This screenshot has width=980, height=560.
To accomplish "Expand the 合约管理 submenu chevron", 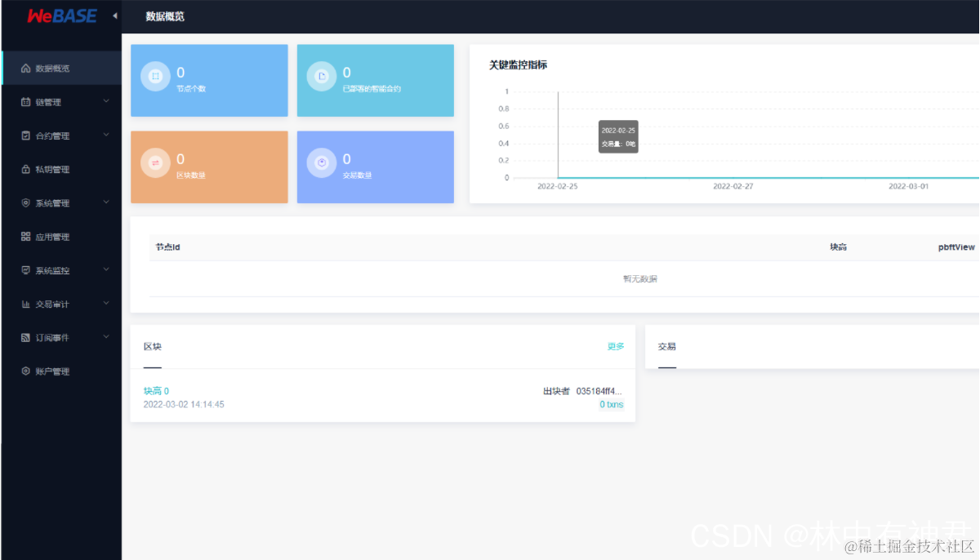I will [106, 136].
